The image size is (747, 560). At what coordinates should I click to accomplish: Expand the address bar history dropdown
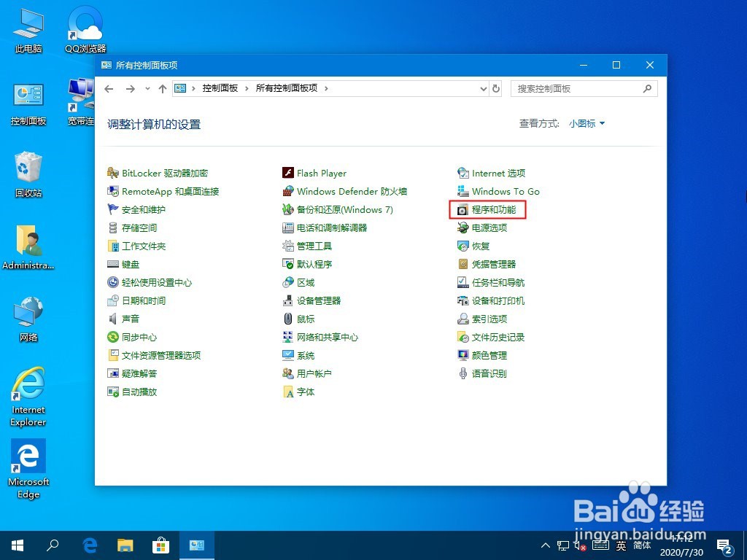coord(483,88)
